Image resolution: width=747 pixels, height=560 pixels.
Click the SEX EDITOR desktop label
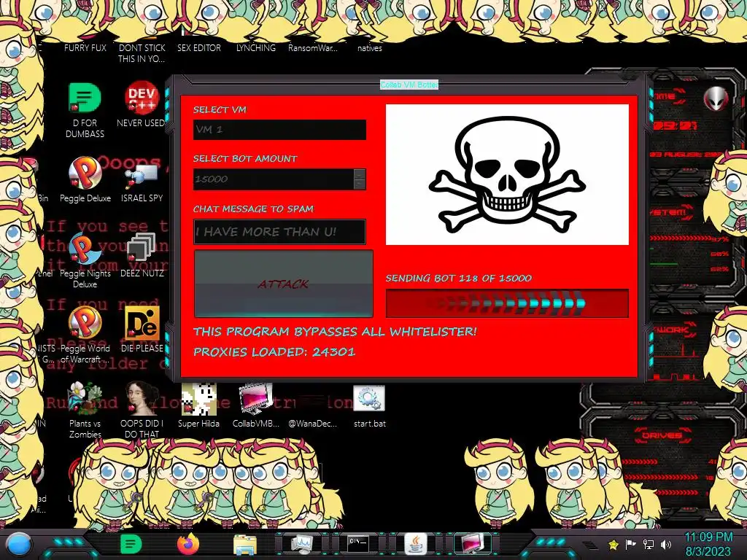198,47
